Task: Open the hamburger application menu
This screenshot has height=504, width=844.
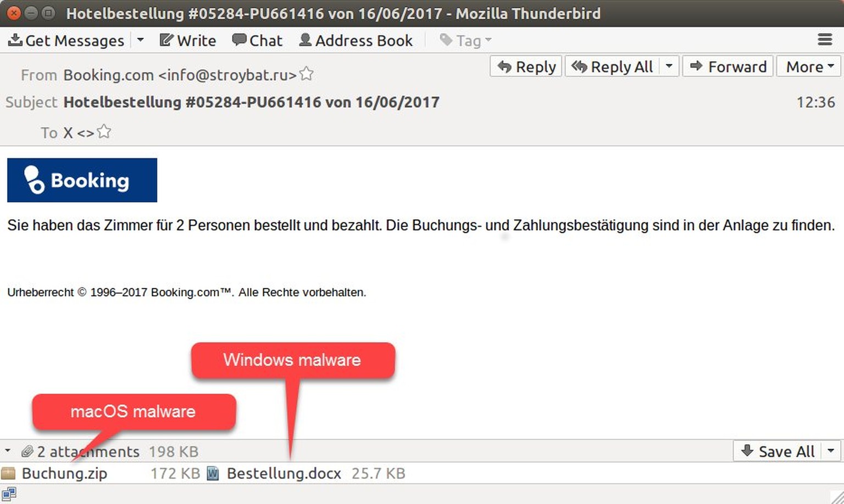Action: point(825,40)
